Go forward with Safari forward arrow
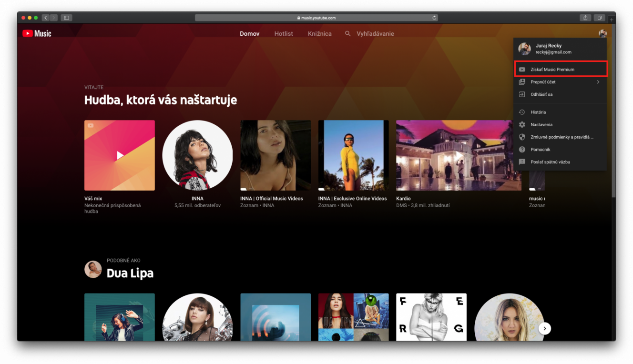Image resolution: width=633 pixels, height=364 pixels. tap(53, 18)
